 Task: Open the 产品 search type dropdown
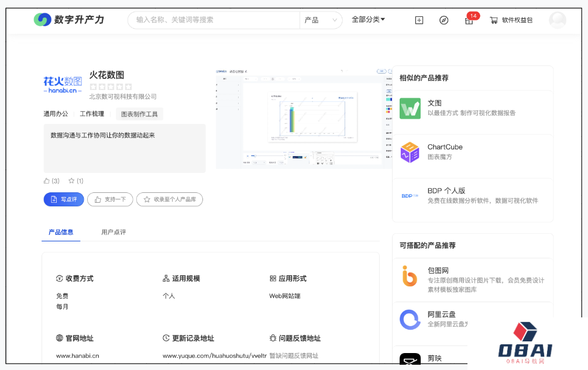click(x=321, y=20)
